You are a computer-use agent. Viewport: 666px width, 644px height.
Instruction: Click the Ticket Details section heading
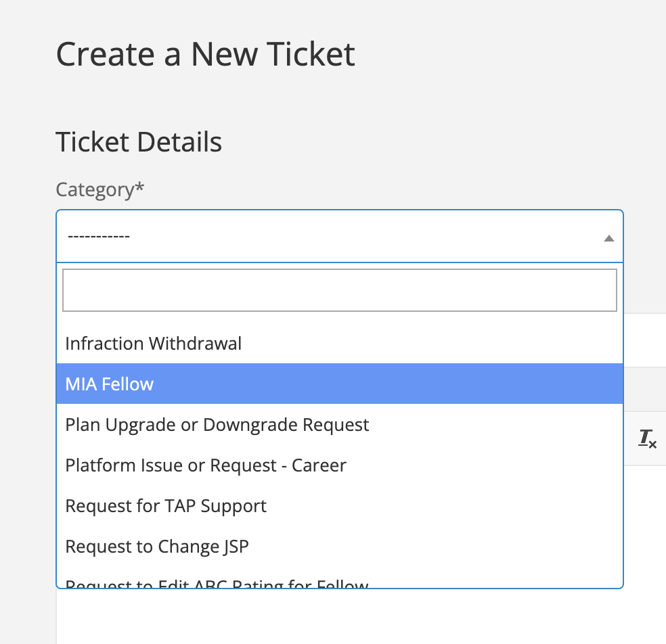(139, 142)
